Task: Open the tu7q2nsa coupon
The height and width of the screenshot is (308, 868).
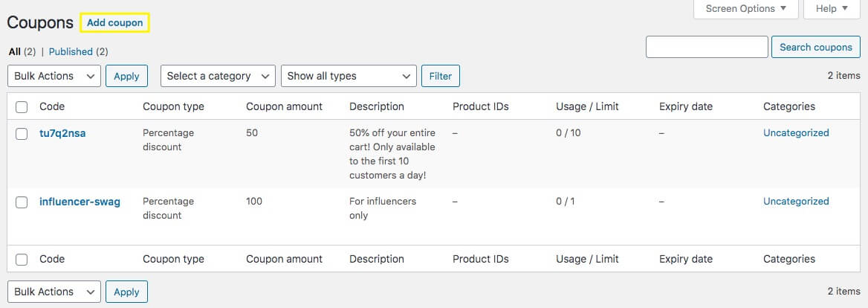Action: (x=62, y=133)
